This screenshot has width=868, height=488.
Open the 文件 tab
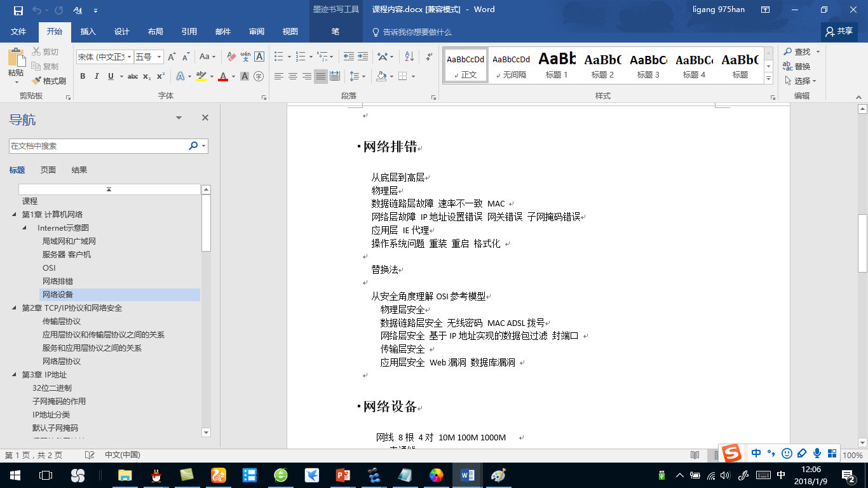click(18, 32)
